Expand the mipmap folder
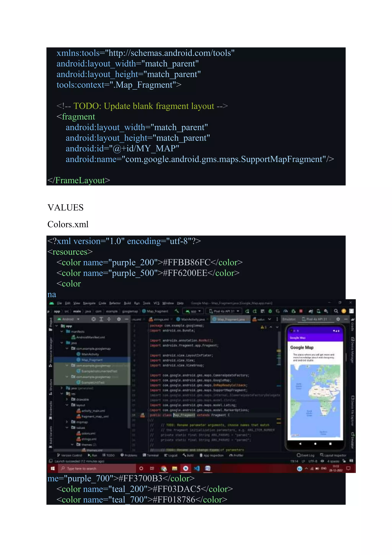392x555 pixels. pyautogui.click(x=67, y=422)
